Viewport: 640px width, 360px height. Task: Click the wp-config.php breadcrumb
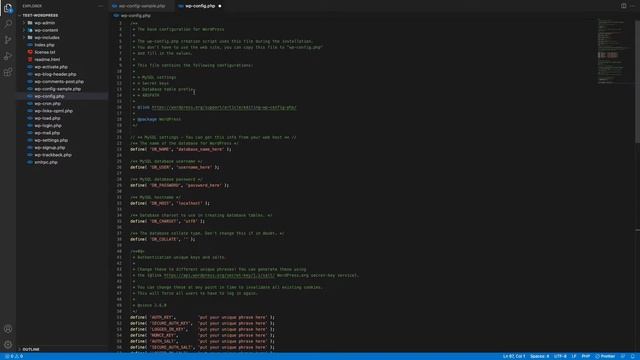[x=136, y=16]
